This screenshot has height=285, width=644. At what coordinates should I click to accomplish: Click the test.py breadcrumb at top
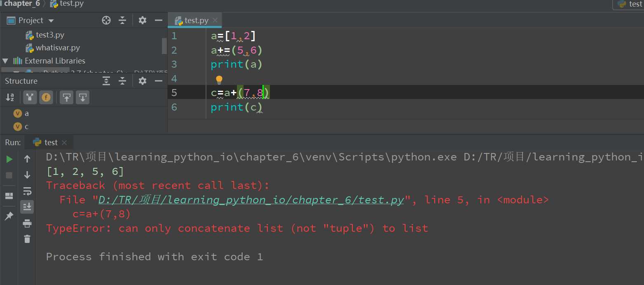click(67, 4)
